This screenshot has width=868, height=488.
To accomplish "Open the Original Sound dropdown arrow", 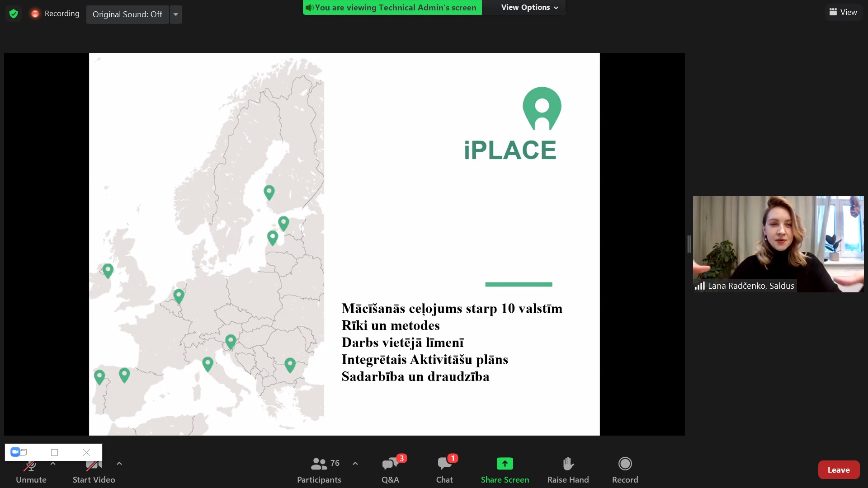I will pos(176,14).
